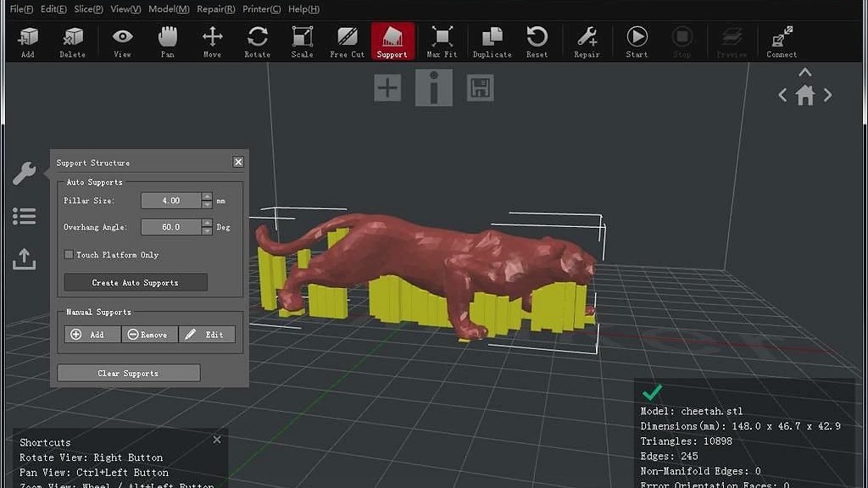
Task: Click the save disk icon in viewport
Action: (481, 88)
